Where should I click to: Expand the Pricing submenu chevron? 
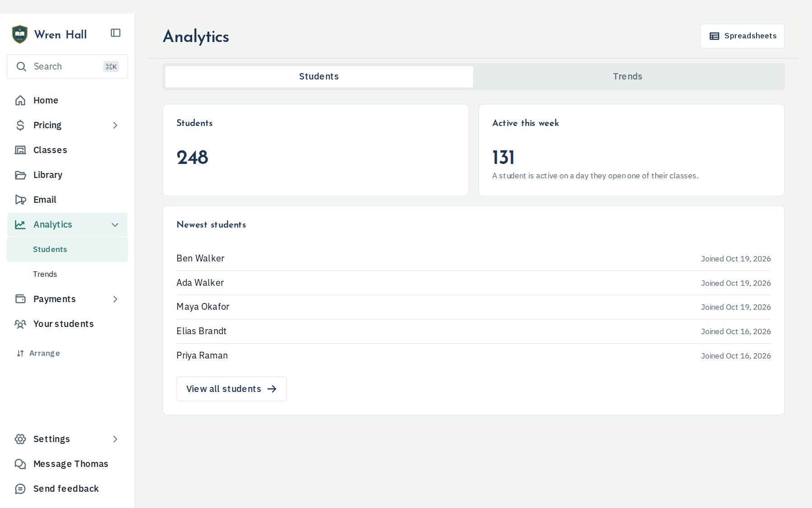pyautogui.click(x=115, y=125)
